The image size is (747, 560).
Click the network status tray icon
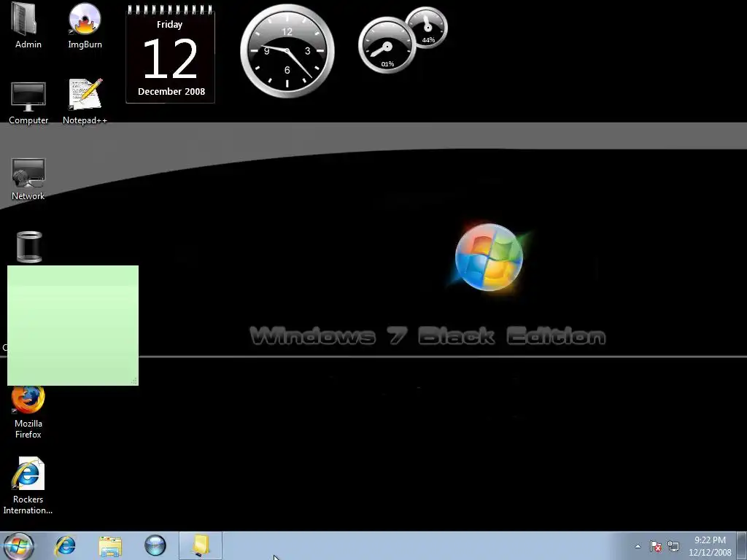673,546
